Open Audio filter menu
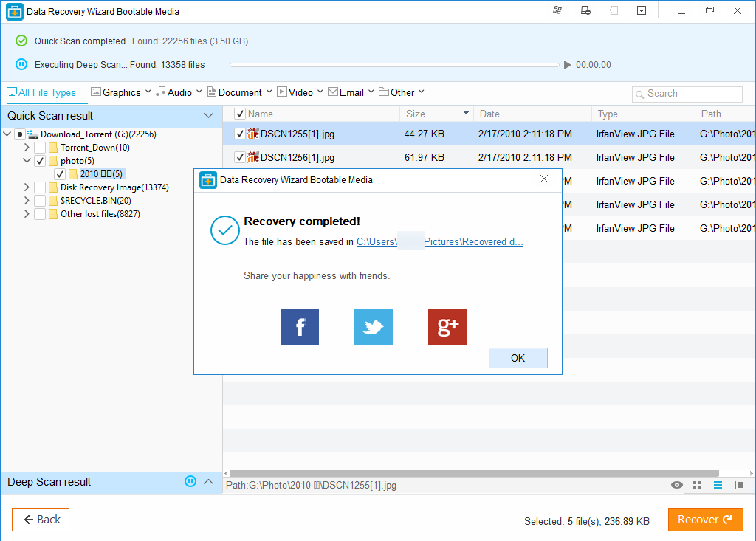Screen dimensions: 756x541 [x=179, y=92]
